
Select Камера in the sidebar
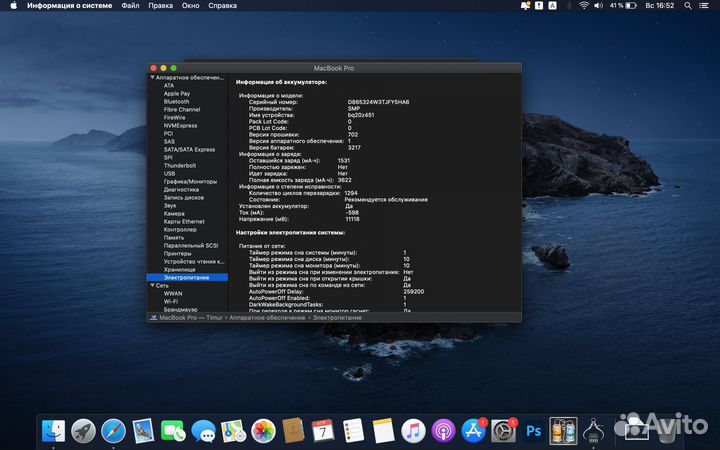tap(174, 214)
